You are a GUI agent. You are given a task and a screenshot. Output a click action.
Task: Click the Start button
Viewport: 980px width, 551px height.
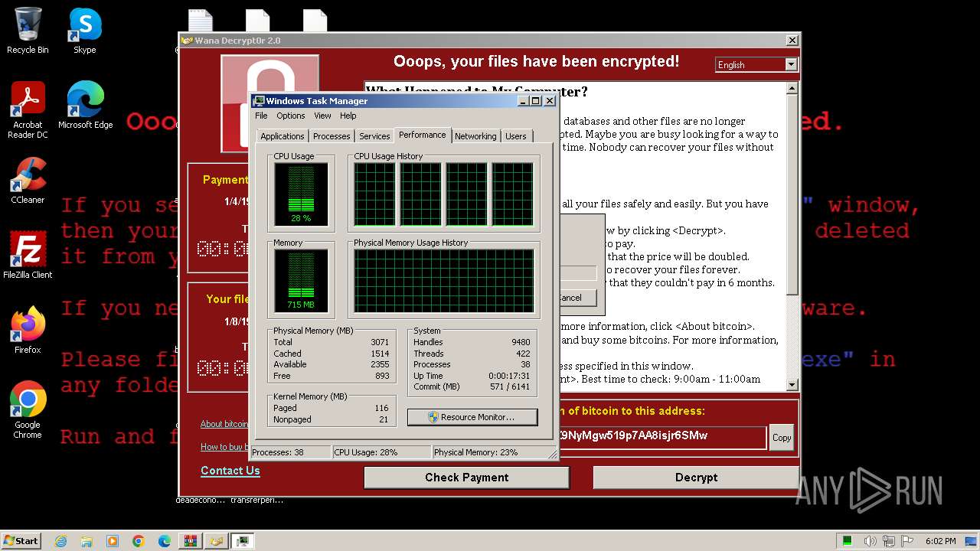pos(21,540)
